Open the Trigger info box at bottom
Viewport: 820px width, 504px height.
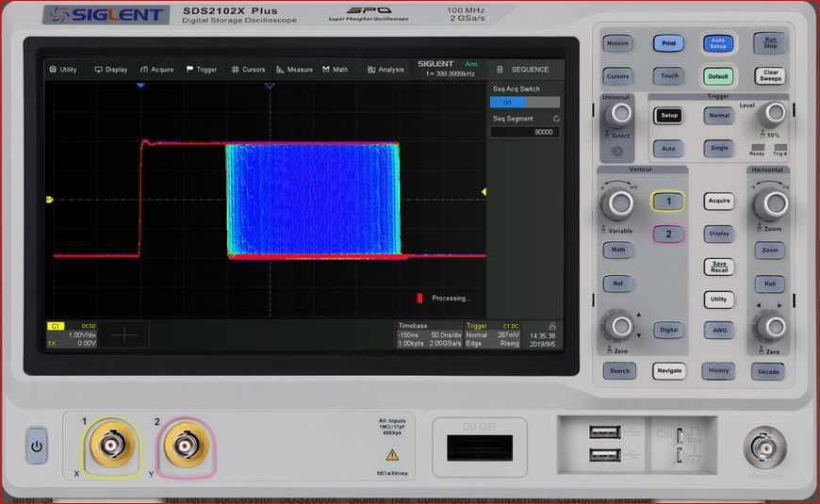(x=493, y=335)
